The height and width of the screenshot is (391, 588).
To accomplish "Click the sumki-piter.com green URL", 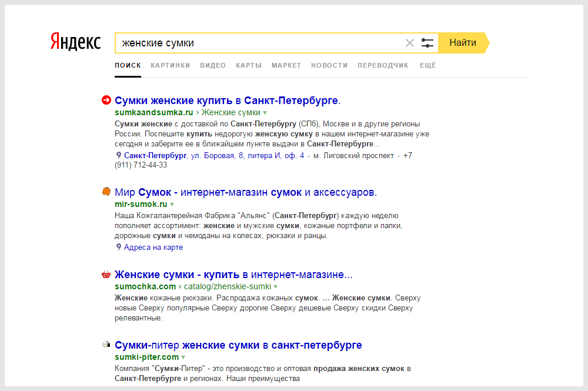I will 146,357.
